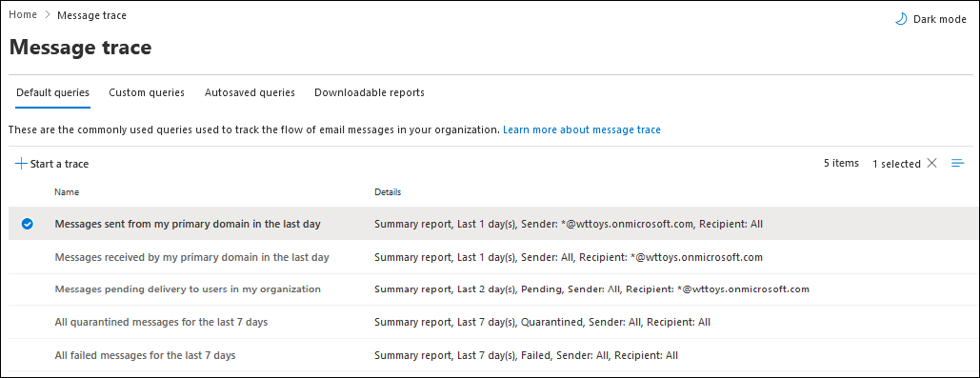Switch to the Custom queries tab
Screen dimensions: 980x378
(147, 92)
